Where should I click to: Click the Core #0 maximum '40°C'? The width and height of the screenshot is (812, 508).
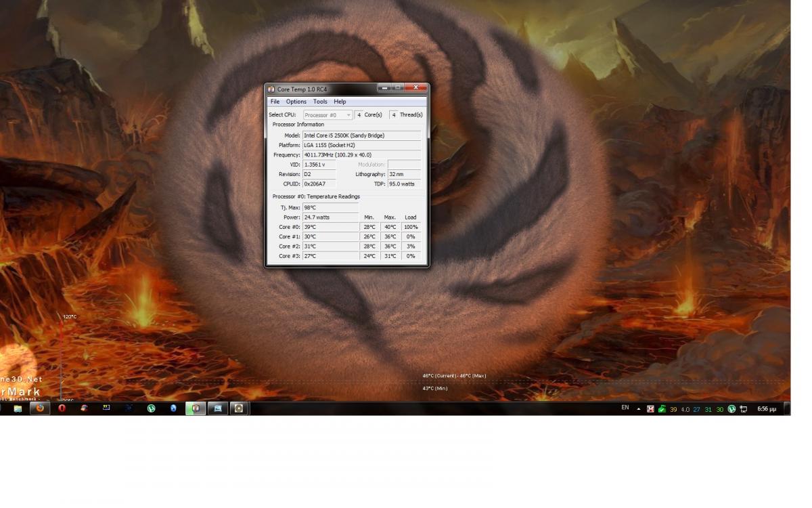click(x=390, y=227)
